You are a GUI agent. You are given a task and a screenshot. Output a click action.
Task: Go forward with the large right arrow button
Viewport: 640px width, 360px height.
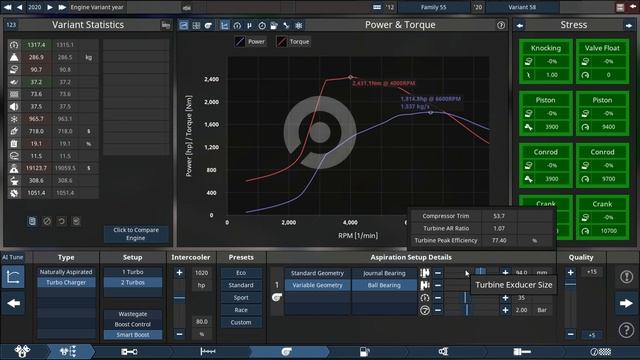(x=626, y=303)
